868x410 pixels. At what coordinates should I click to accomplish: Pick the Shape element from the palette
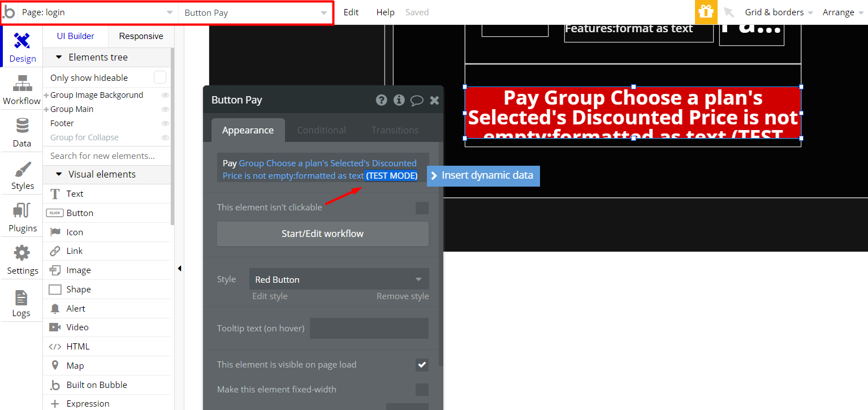tap(107, 290)
